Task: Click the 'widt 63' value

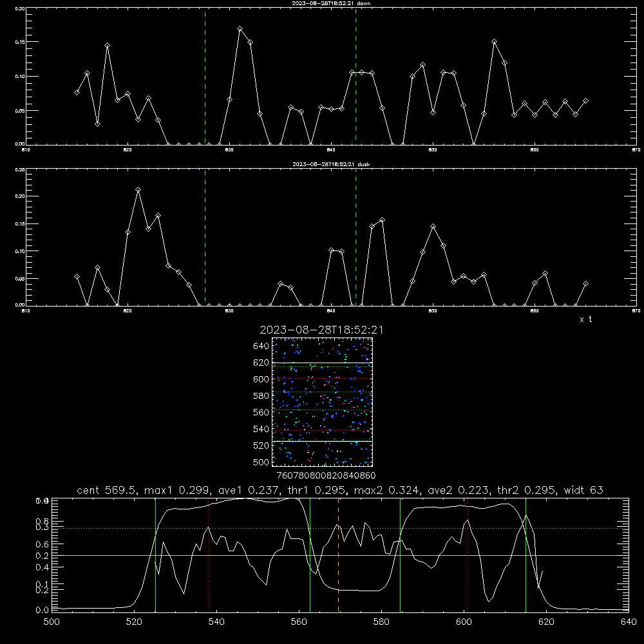Action: (x=583, y=490)
